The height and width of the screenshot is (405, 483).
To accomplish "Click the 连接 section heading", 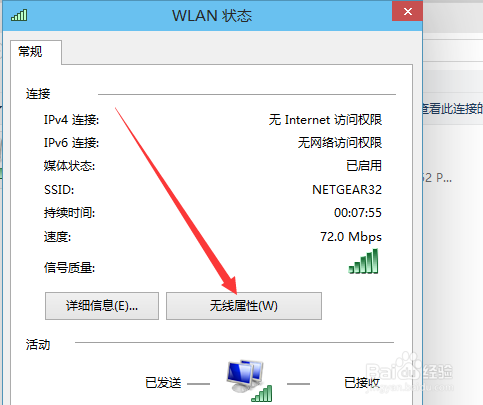I will (38, 94).
